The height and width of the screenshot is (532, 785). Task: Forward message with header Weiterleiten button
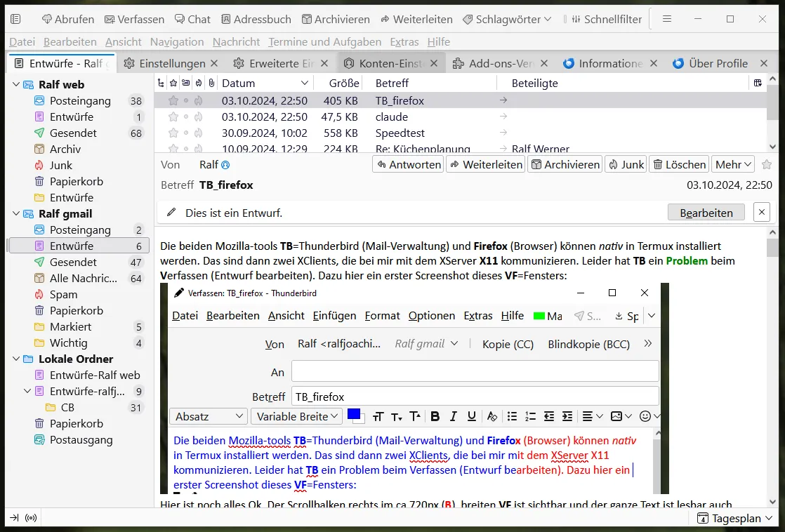(x=486, y=165)
